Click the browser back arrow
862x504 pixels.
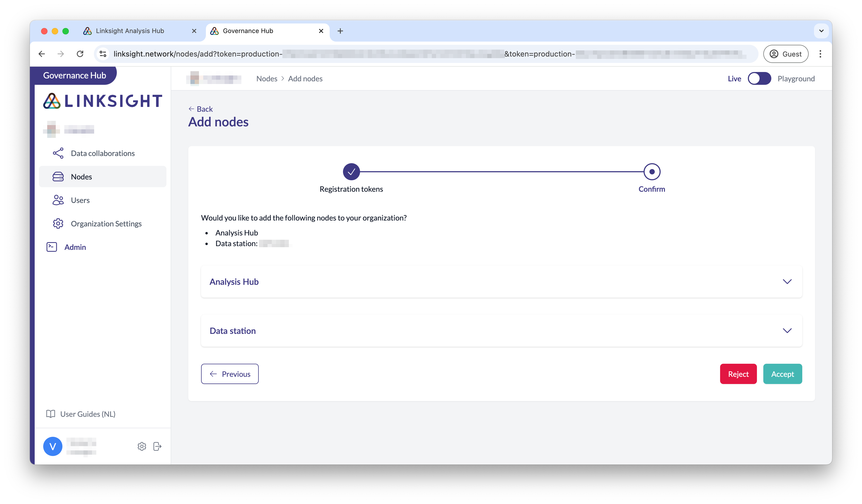coord(42,54)
